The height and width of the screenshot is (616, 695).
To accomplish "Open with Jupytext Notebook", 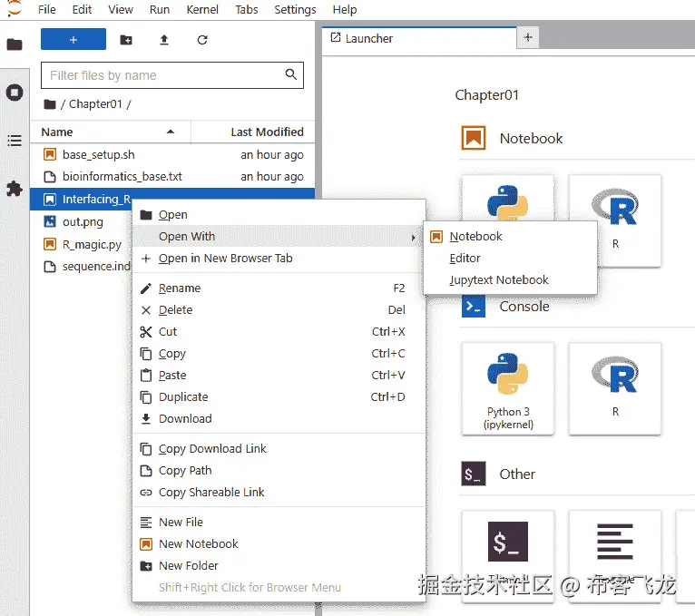I will pos(510,279).
